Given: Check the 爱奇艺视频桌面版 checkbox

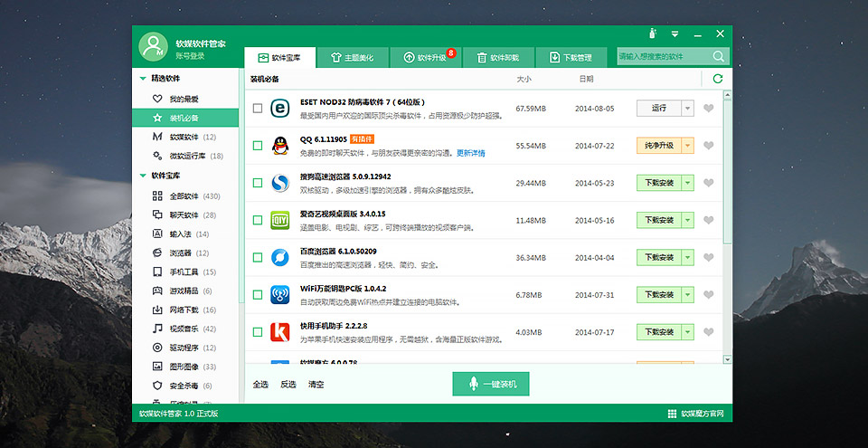Looking at the screenshot, I should 258,220.
